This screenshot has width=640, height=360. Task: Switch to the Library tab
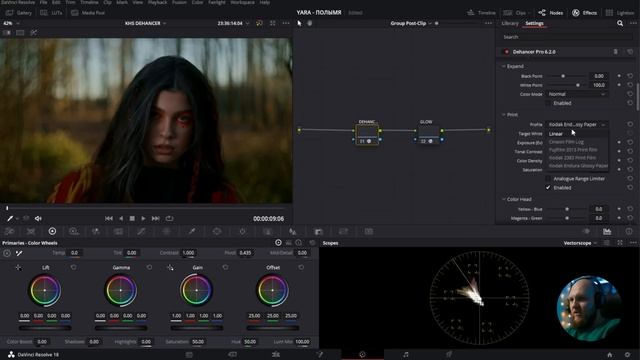point(510,23)
